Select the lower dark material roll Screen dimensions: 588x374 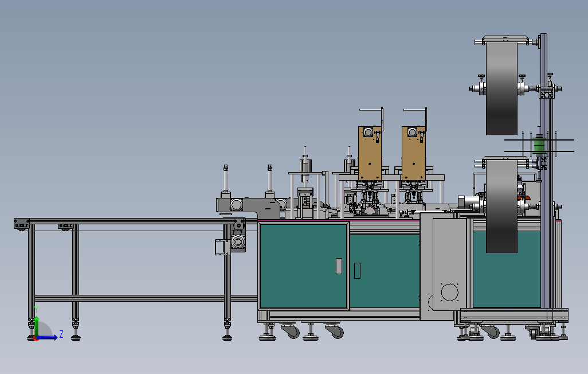[x=502, y=206]
